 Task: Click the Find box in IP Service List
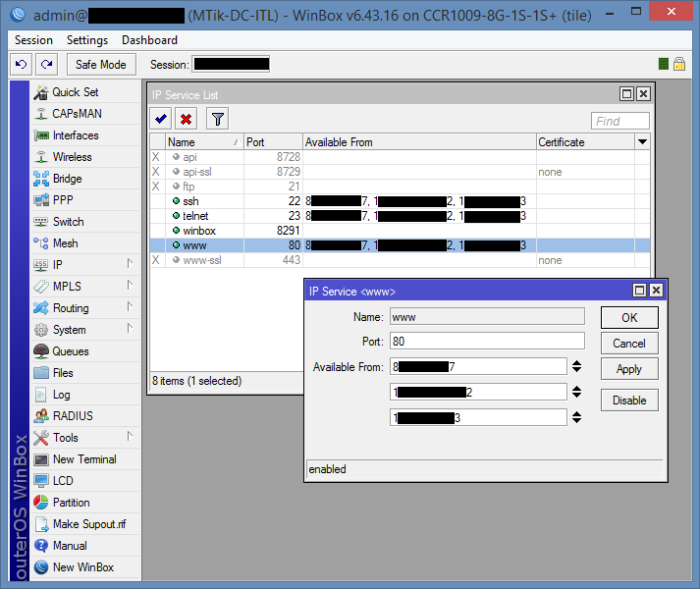pos(620,121)
